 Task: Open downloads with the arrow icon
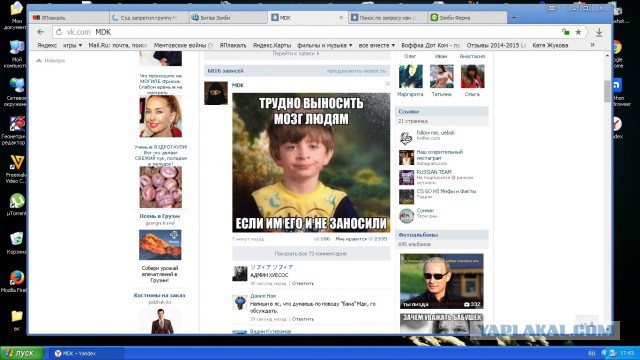(x=599, y=32)
